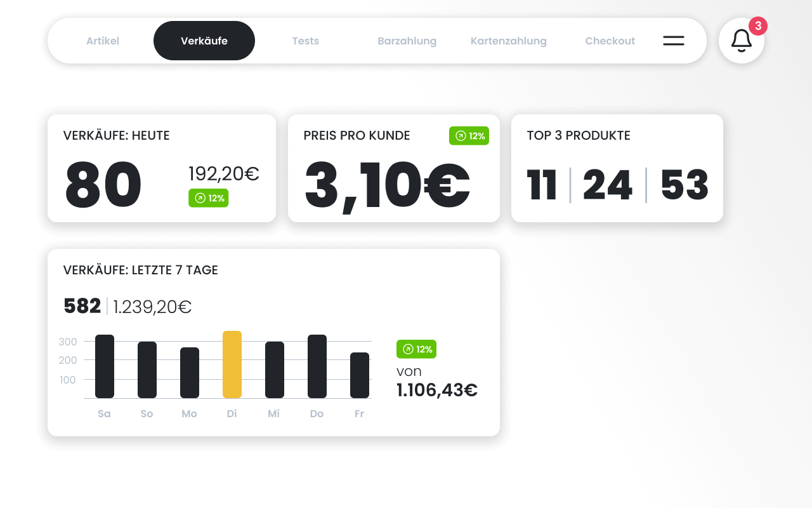Click green 12% badge under 192,20€
Image resolution: width=812 pixels, height=508 pixels.
(x=208, y=198)
